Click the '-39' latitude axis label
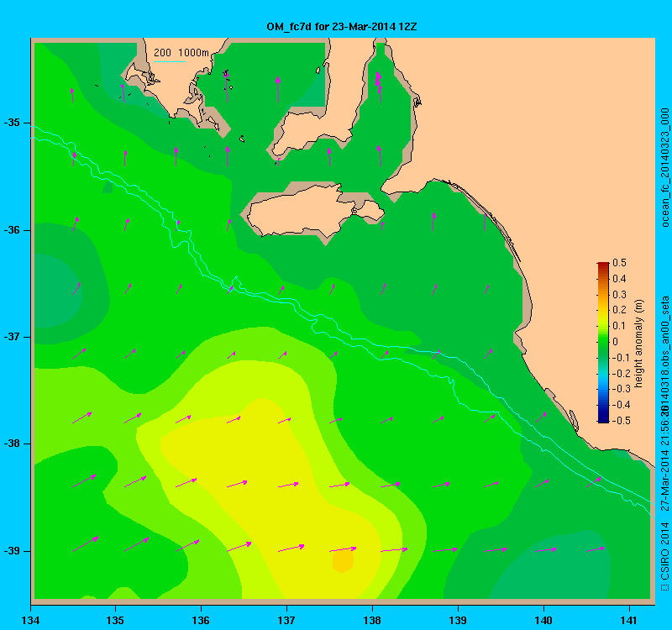 click(12, 550)
